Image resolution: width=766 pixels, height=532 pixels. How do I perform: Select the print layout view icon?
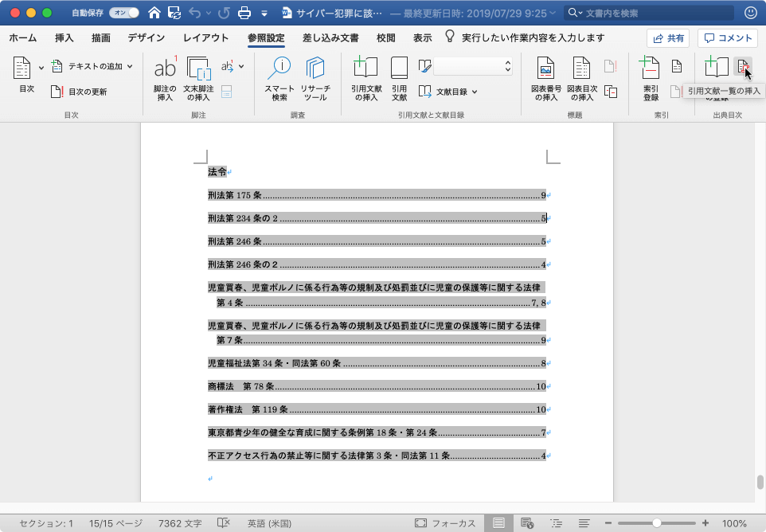pyautogui.click(x=498, y=523)
